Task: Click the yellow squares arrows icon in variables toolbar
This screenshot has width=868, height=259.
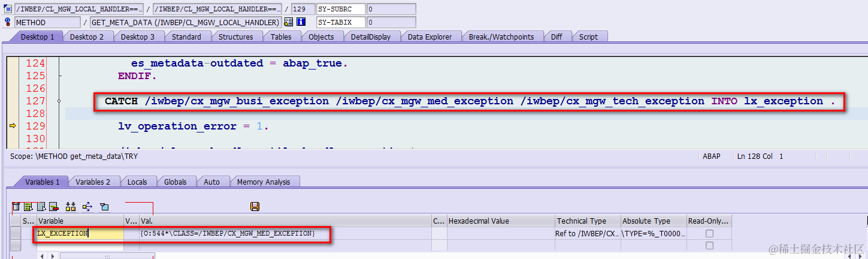Action: point(71,207)
